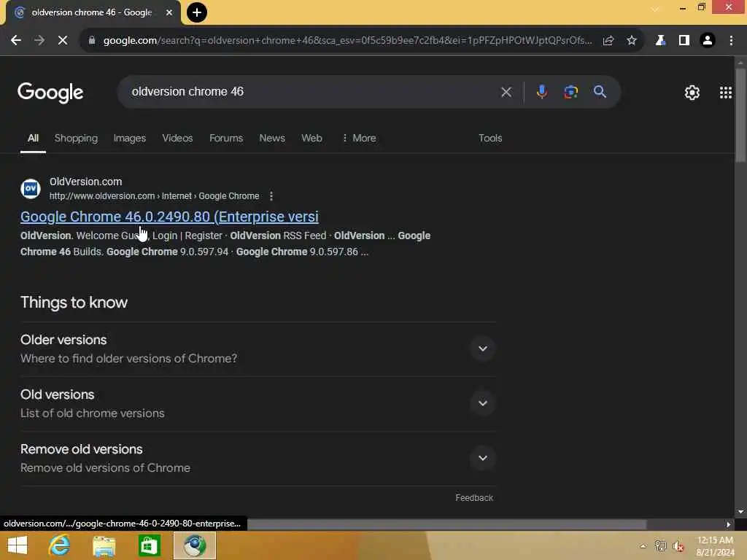The width and height of the screenshot is (747, 560).
Task: Click the address bar URL
Action: [348, 41]
